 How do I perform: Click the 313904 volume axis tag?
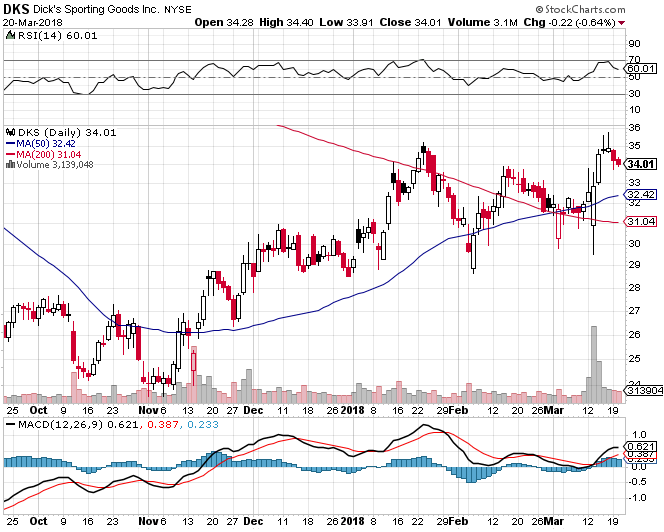tap(644, 391)
